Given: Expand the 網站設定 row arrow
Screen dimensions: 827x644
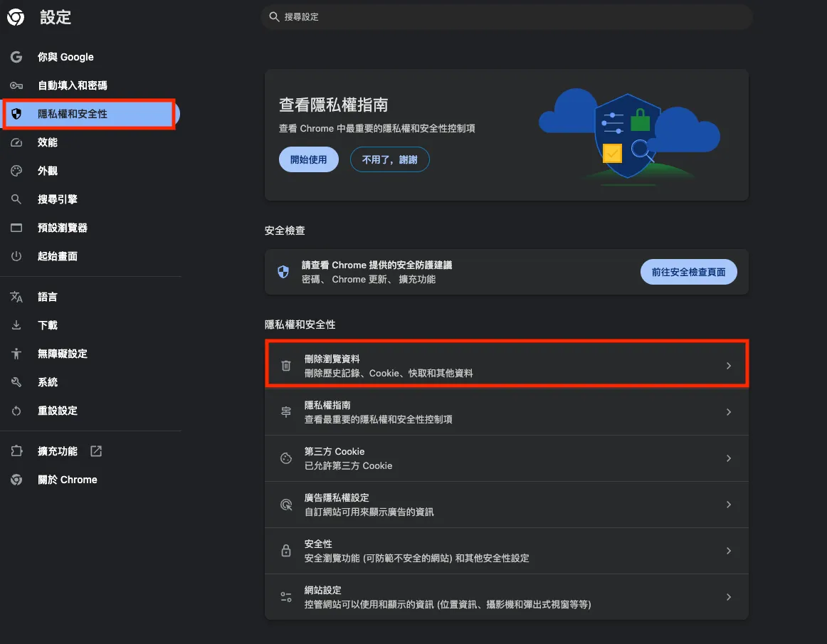Looking at the screenshot, I should click(x=728, y=596).
